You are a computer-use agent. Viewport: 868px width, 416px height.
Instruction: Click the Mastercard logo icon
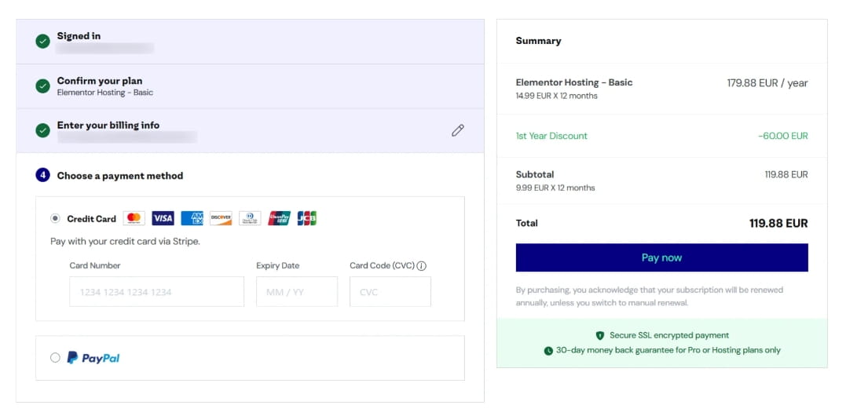[x=134, y=218]
